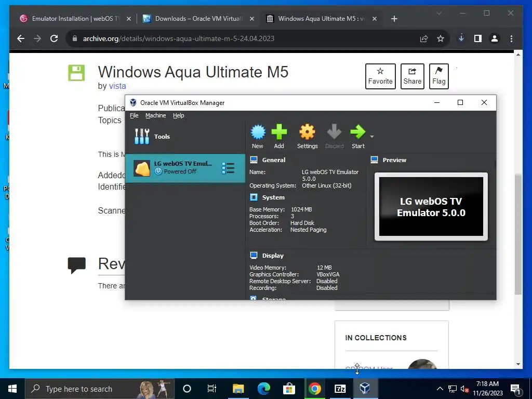Open VM Settings gear icon
Viewport: 532px width, 399px height.
click(307, 132)
